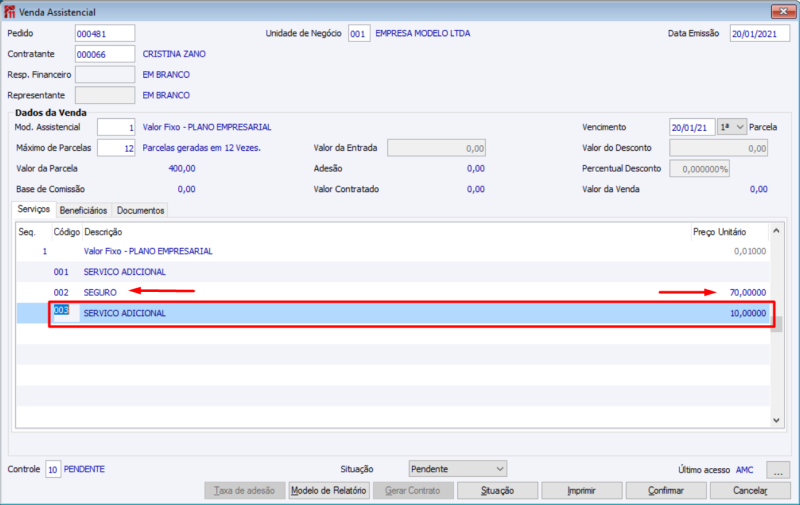800x505 pixels.
Task: Click the Código column header
Action: coord(67,232)
